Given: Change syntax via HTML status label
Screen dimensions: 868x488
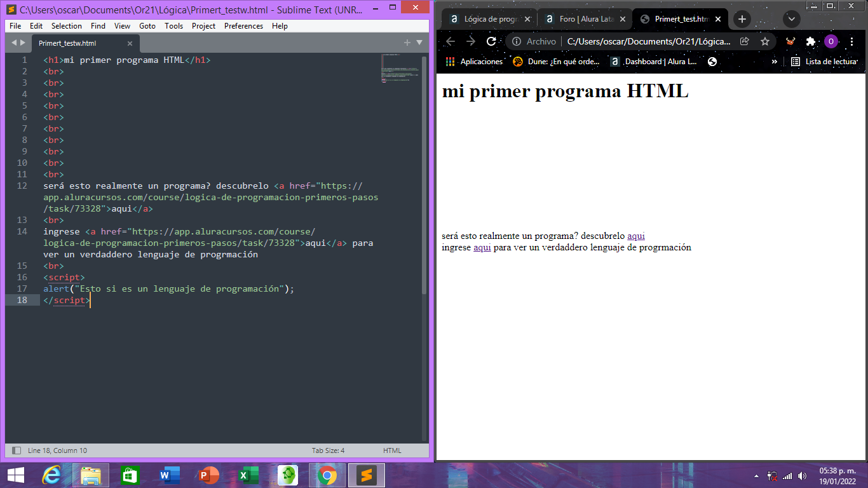Looking at the screenshot, I should point(392,451).
